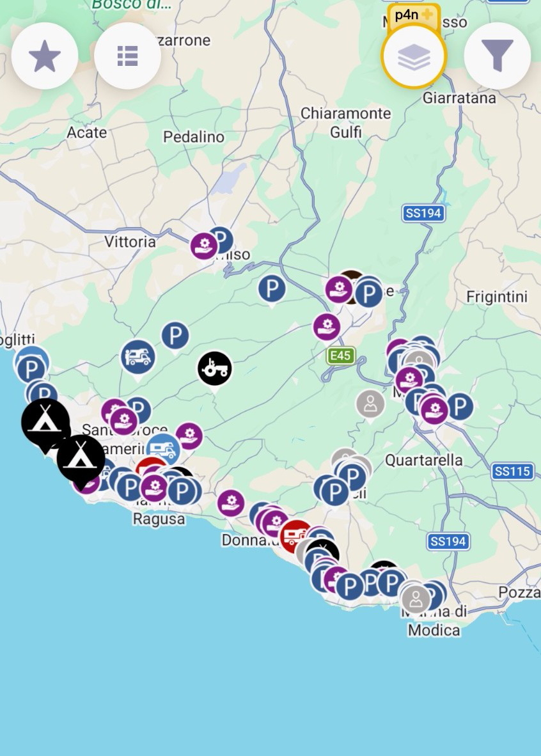
Task: Open the map layers selector
Action: [414, 56]
